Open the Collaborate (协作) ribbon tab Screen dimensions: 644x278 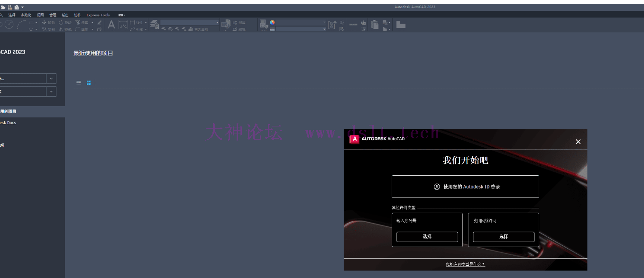point(77,15)
